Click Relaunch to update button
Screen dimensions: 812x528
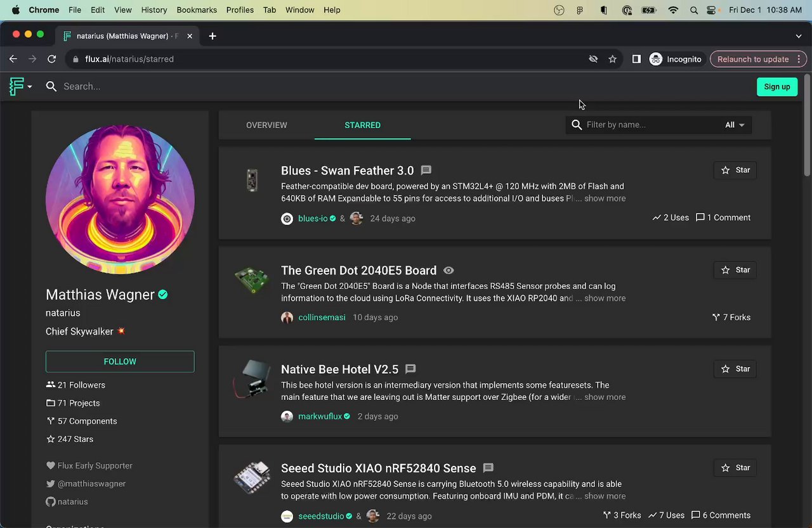pos(758,59)
